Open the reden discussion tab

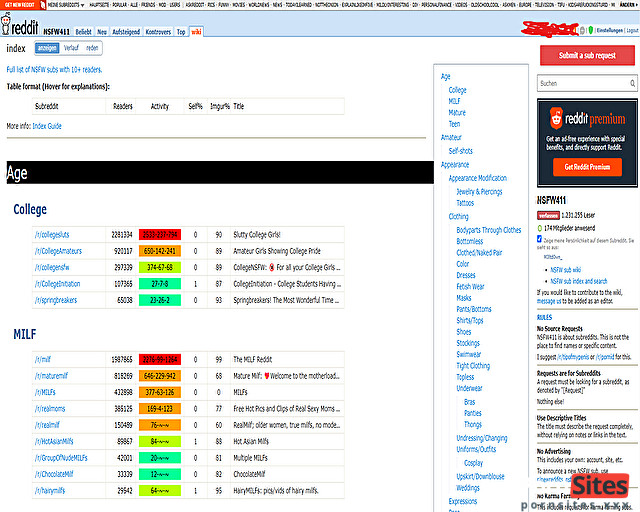coord(92,48)
